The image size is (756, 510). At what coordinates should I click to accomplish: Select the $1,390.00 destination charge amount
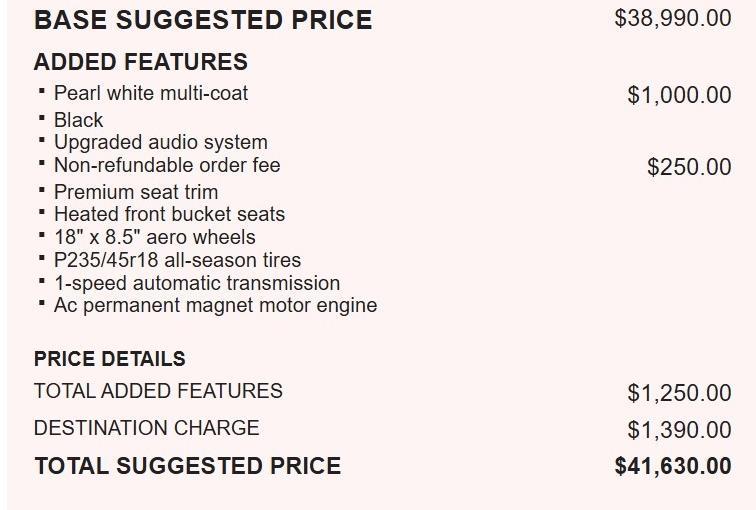pos(679,430)
